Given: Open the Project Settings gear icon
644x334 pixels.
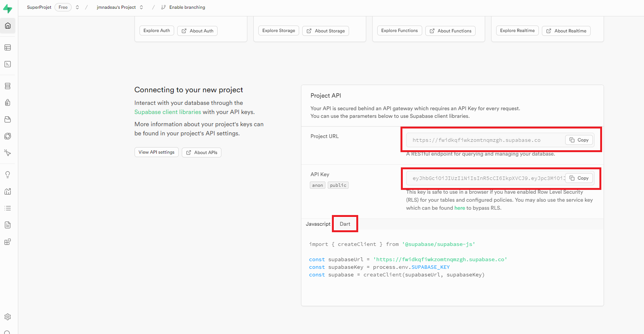Looking at the screenshot, I should pos(8,317).
